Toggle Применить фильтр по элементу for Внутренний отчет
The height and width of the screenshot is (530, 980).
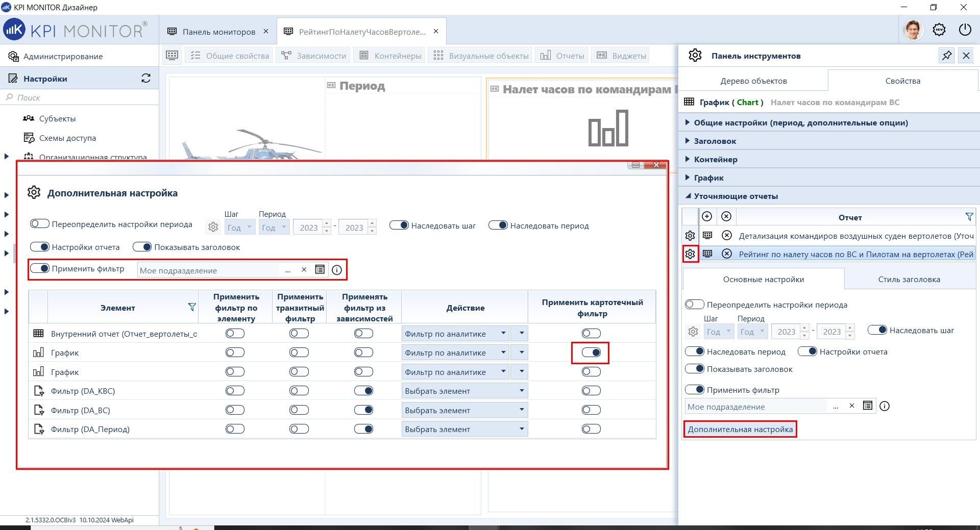click(x=235, y=333)
